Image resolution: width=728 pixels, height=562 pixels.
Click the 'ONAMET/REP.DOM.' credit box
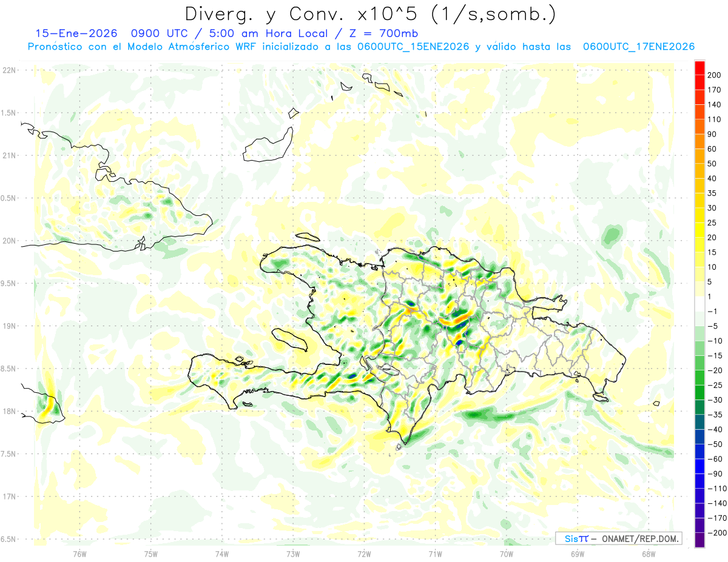(641, 539)
